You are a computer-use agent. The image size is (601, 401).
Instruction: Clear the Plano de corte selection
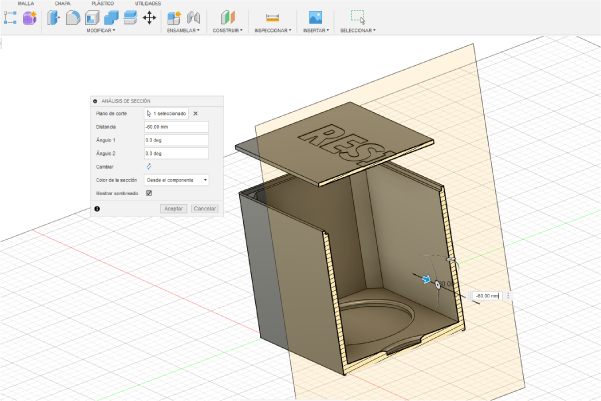point(196,114)
